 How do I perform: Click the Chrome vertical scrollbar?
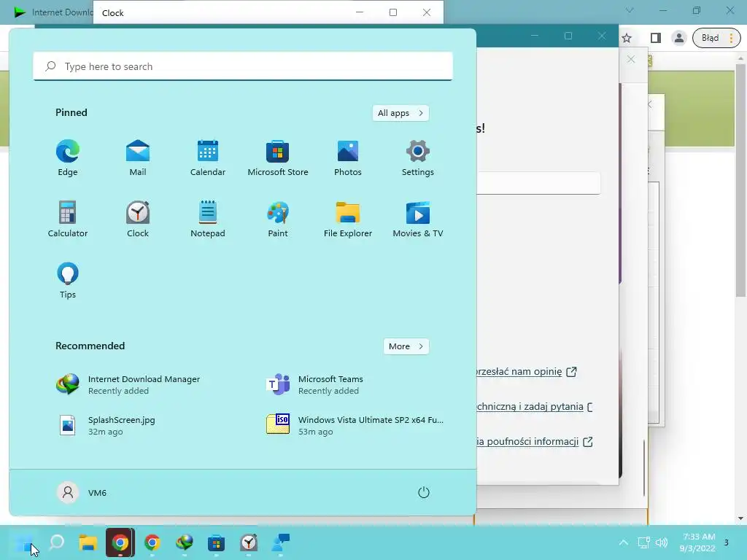(x=741, y=181)
